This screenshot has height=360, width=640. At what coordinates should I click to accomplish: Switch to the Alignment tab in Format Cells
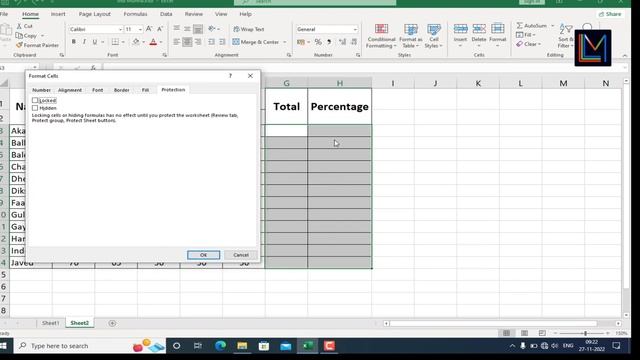(x=70, y=90)
